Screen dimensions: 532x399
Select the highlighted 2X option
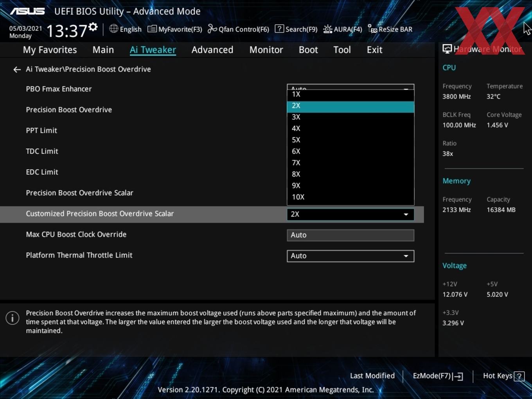[x=350, y=106]
